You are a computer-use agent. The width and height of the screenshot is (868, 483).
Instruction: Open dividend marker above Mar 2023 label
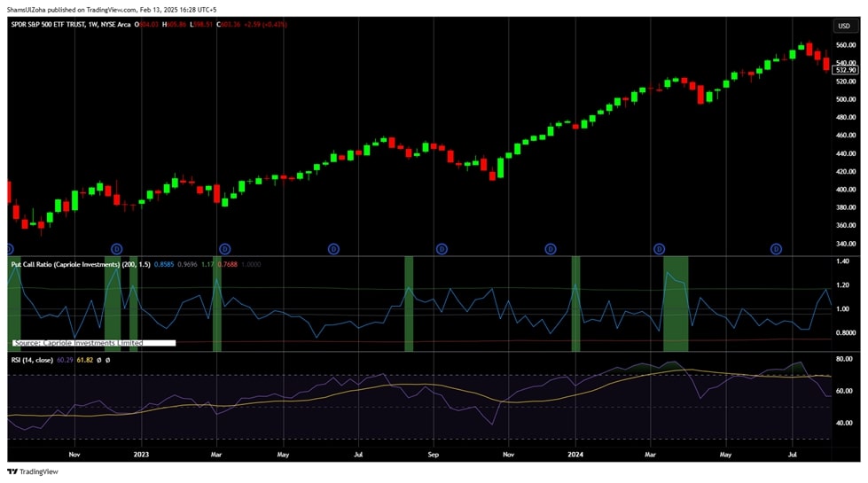(x=224, y=249)
